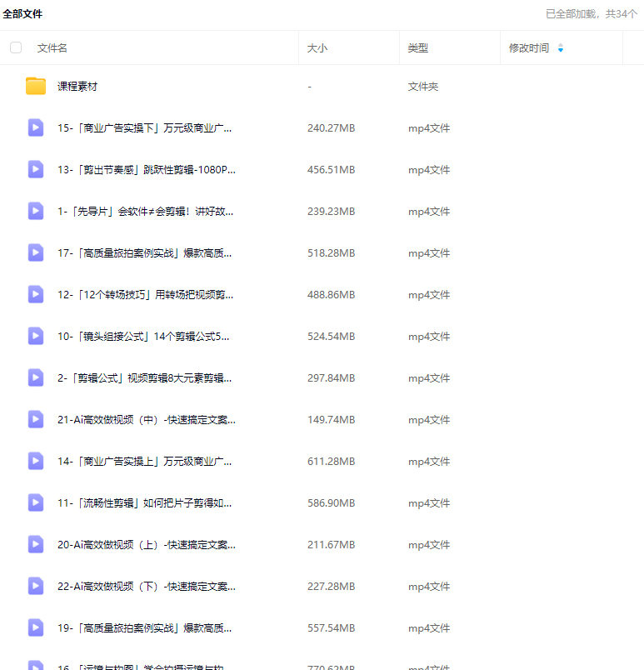Click the 全部文件 breadcrumb title
Screen dimensions: 644x670
coord(22,14)
